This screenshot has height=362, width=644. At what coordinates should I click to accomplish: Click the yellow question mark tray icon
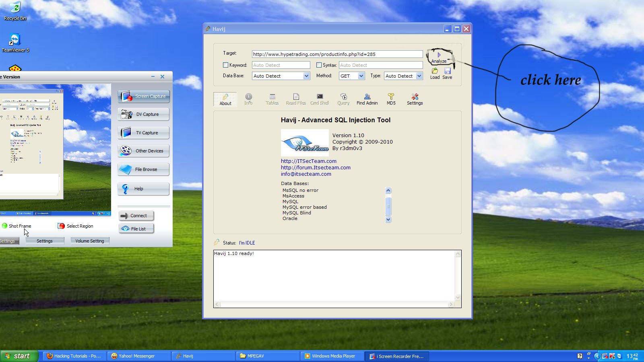[x=580, y=356]
